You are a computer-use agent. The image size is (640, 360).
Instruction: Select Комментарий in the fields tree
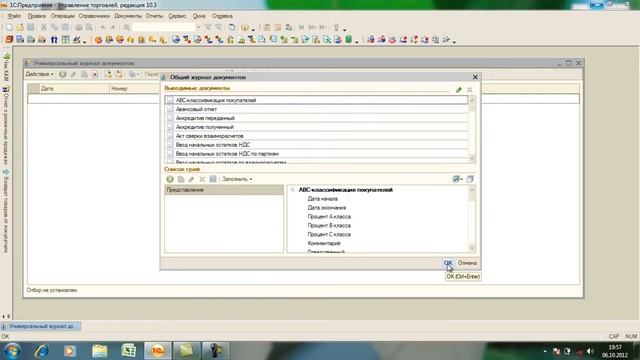click(324, 243)
